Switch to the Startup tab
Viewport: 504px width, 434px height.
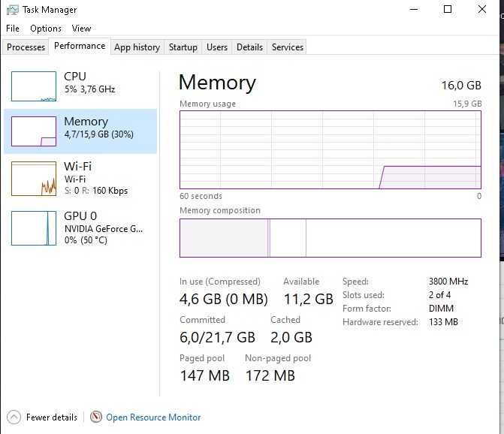coord(183,47)
